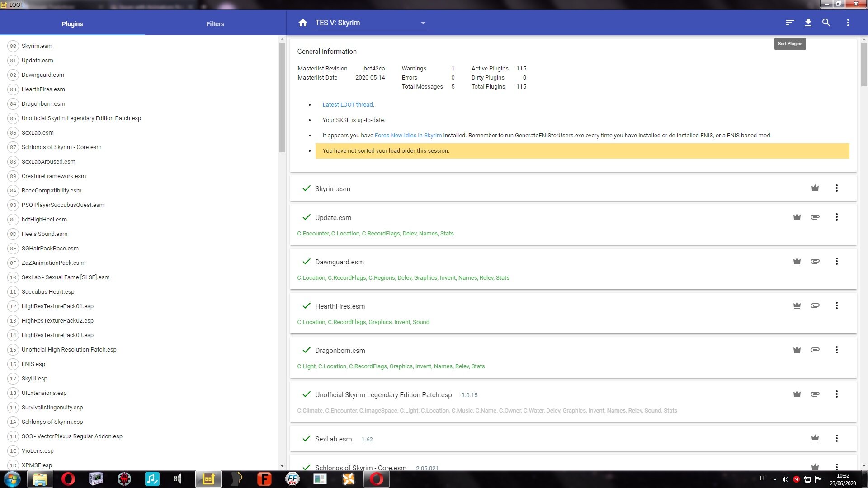Click the LOOT app icon in taskbar
Viewport: 868px width, 488px height.
[x=208, y=479]
